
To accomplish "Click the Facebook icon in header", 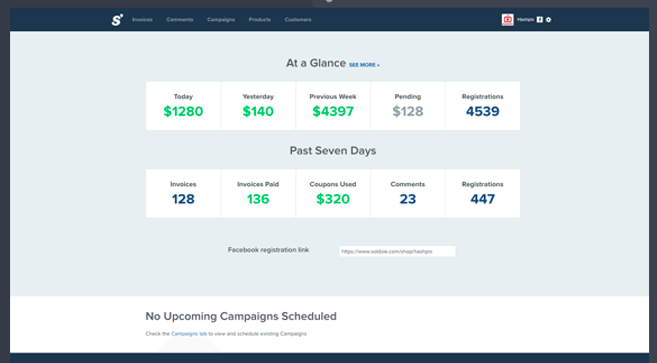I will [x=540, y=20].
